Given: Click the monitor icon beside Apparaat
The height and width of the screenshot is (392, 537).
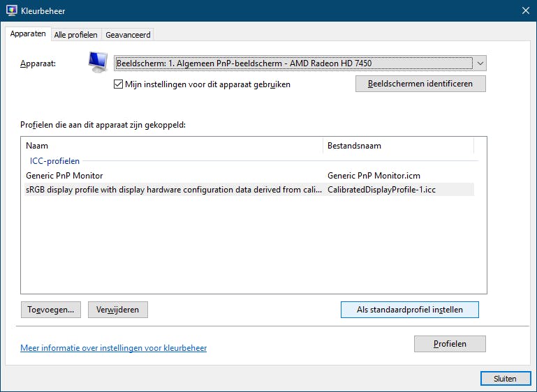Looking at the screenshot, I should (x=98, y=63).
